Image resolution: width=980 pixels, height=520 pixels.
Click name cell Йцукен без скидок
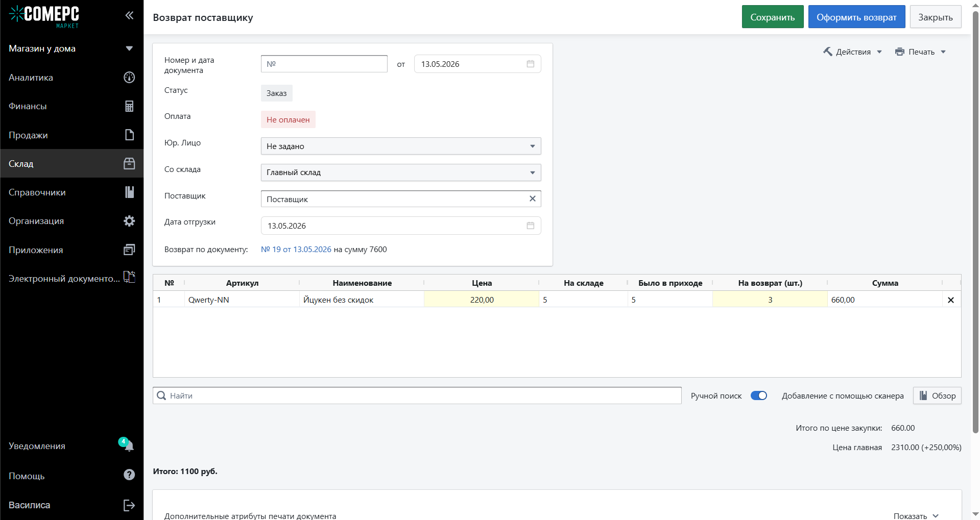click(362, 300)
